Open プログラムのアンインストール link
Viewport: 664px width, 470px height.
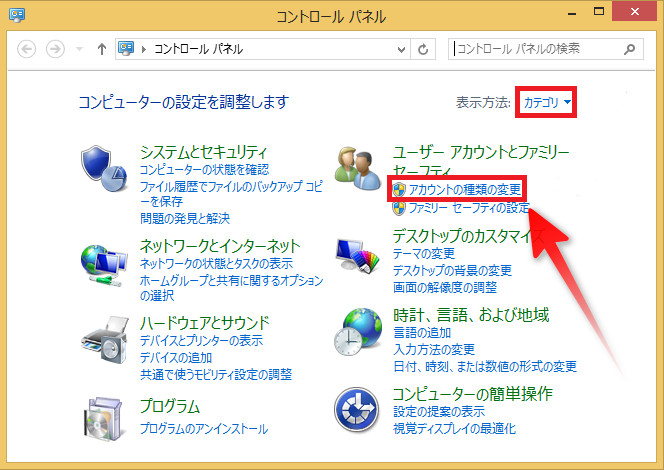(204, 429)
